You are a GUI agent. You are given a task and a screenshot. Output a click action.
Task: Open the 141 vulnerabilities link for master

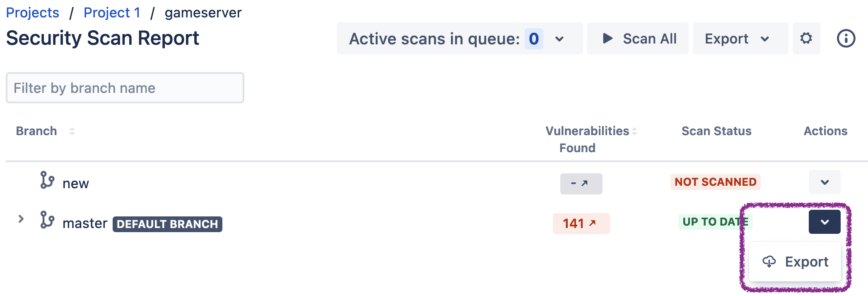pyautogui.click(x=581, y=224)
